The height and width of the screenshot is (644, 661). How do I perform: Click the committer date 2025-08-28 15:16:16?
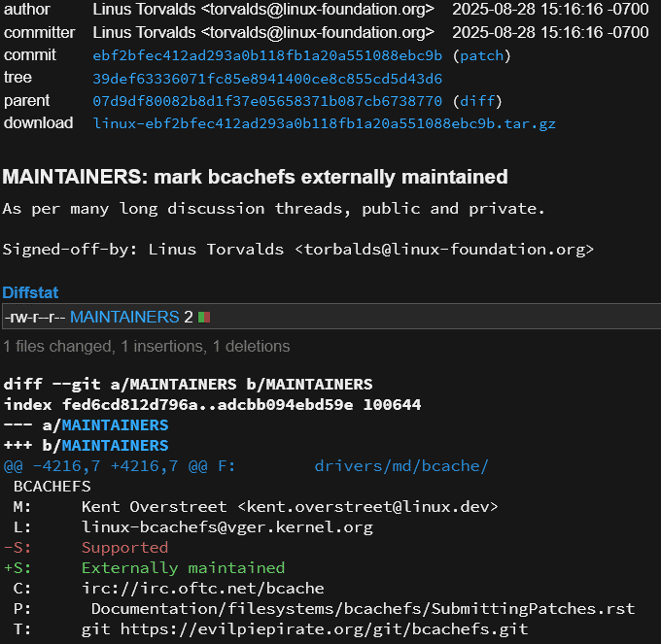click(550, 32)
